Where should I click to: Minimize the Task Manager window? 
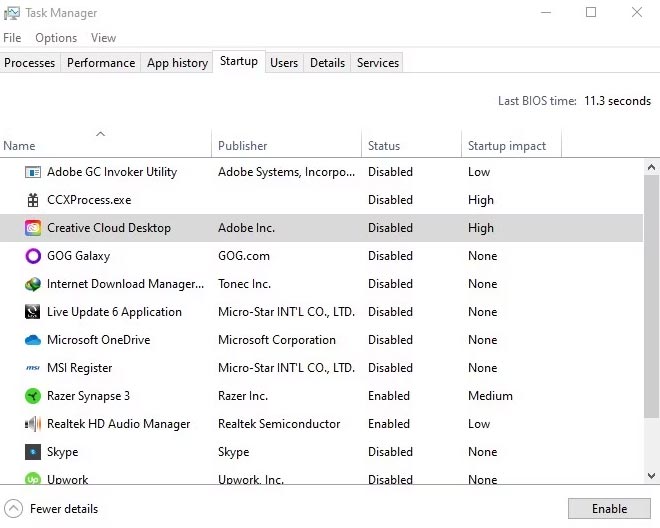546,13
